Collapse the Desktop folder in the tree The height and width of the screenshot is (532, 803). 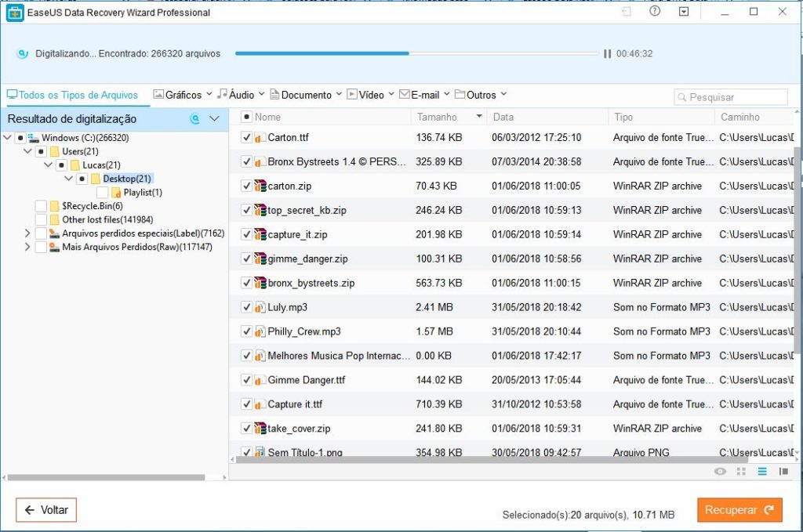[69, 178]
